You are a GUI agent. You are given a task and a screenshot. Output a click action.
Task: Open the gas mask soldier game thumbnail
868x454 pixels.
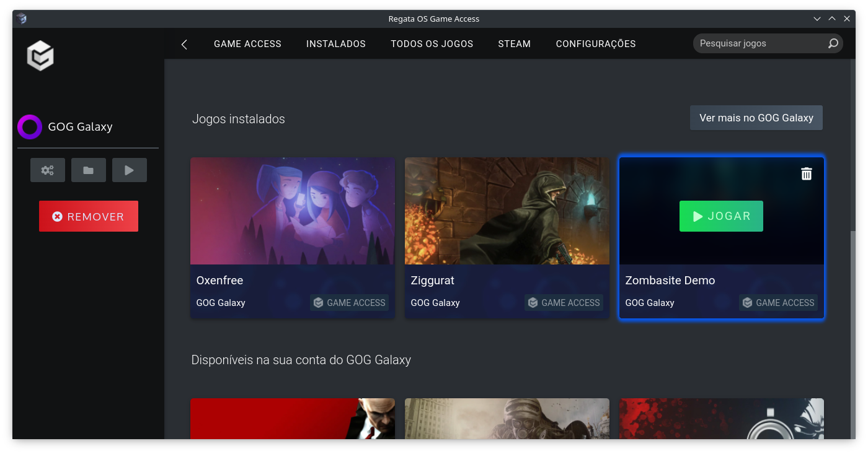pyautogui.click(x=507, y=419)
